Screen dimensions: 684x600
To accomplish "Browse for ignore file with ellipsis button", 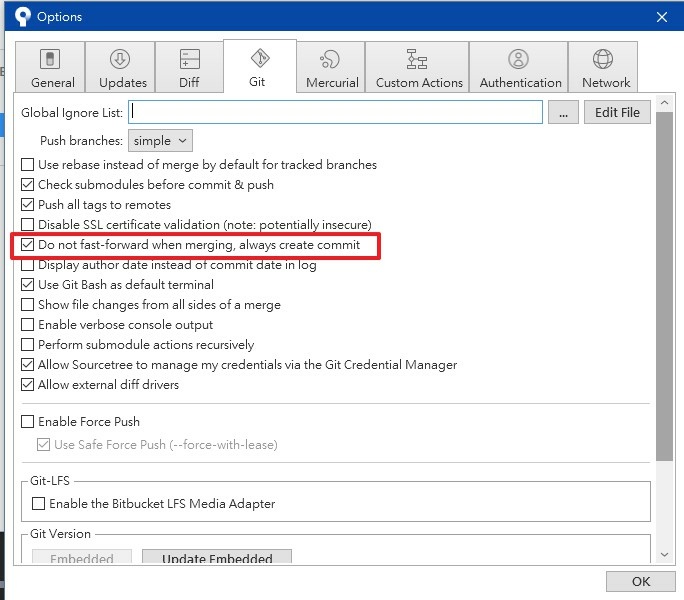I will coord(563,112).
